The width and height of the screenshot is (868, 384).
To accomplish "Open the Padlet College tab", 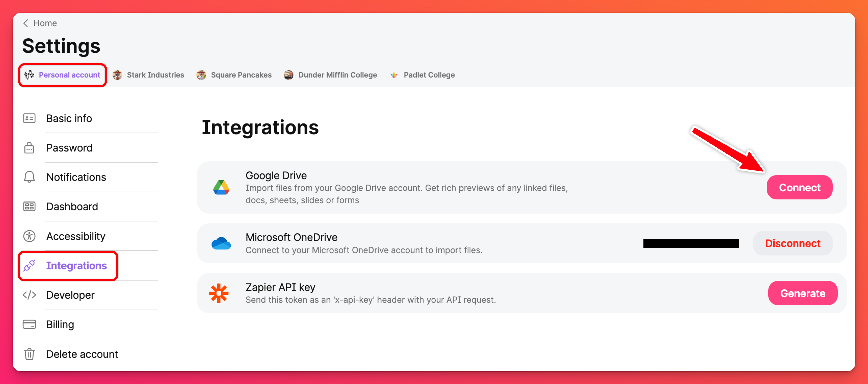I will point(423,75).
